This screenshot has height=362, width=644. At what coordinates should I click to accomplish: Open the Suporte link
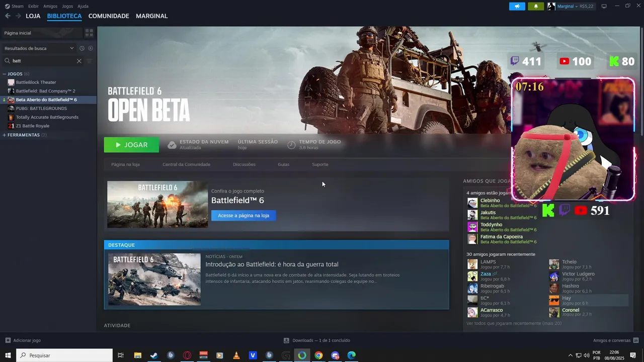click(320, 164)
